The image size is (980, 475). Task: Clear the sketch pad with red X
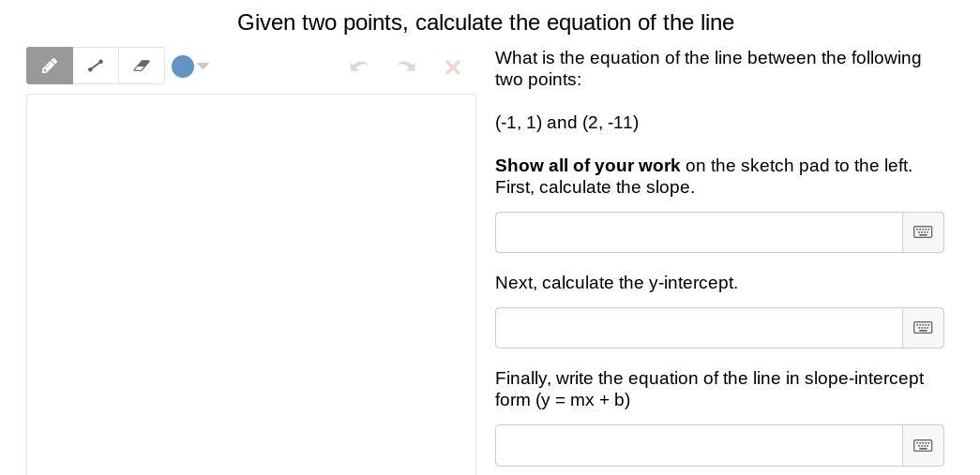[x=453, y=67]
